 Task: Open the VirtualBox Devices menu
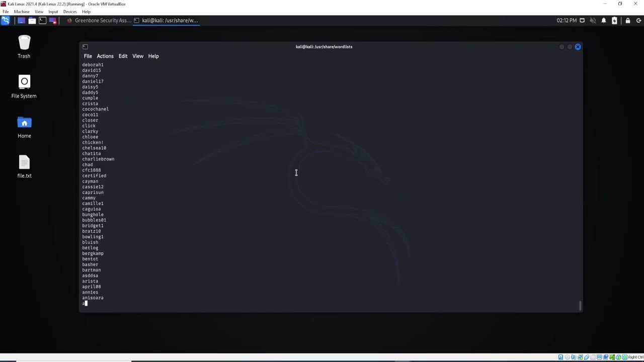[x=70, y=12]
